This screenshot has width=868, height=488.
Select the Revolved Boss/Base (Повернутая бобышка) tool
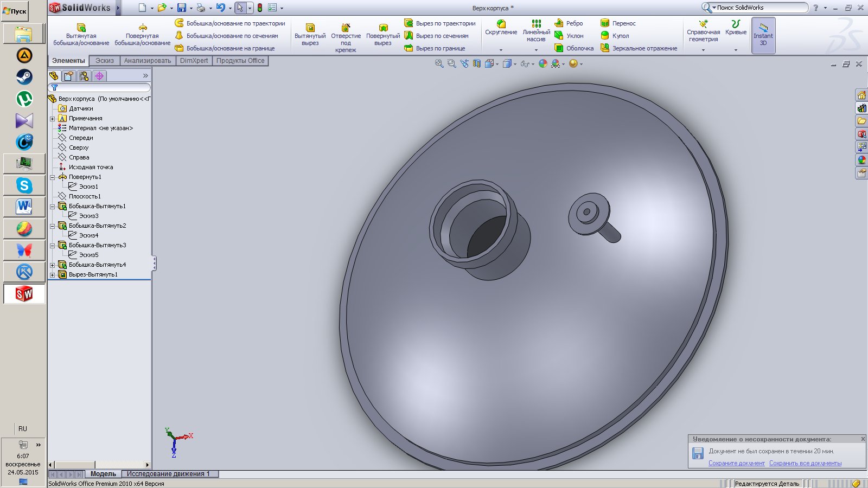tap(143, 35)
